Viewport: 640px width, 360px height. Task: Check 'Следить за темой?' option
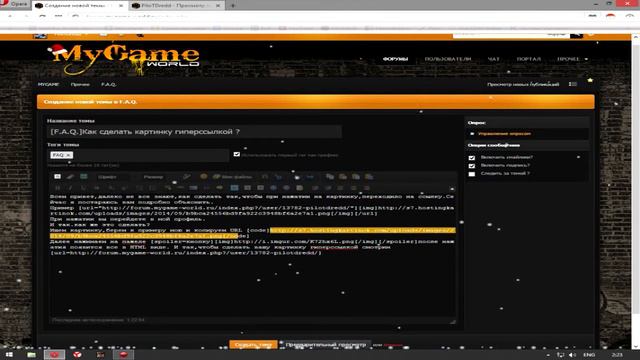472,174
